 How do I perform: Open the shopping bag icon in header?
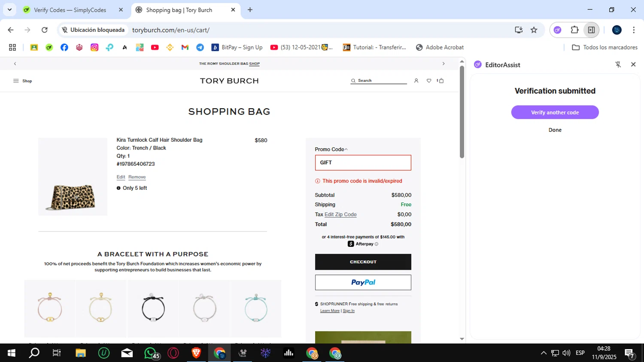(x=440, y=81)
